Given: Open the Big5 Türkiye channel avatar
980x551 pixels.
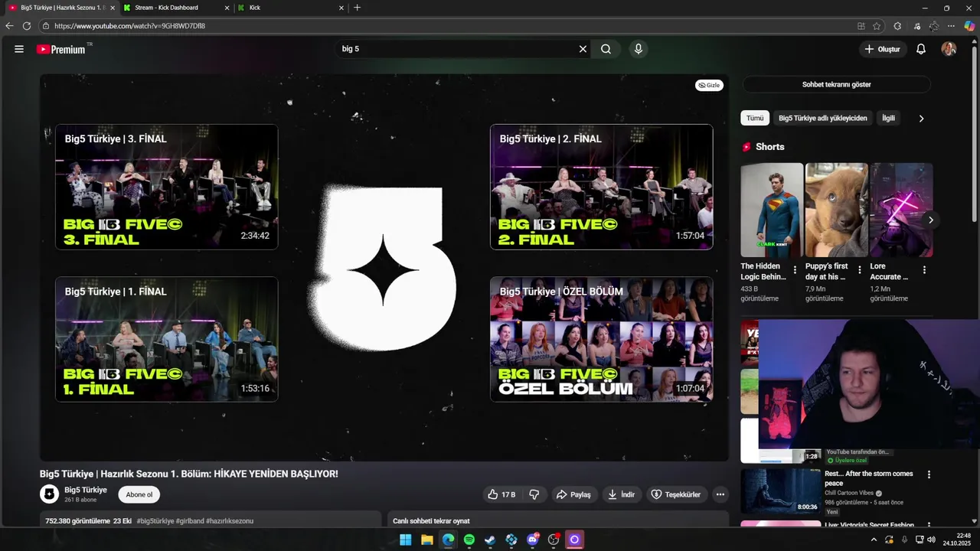Looking at the screenshot, I should tap(50, 494).
